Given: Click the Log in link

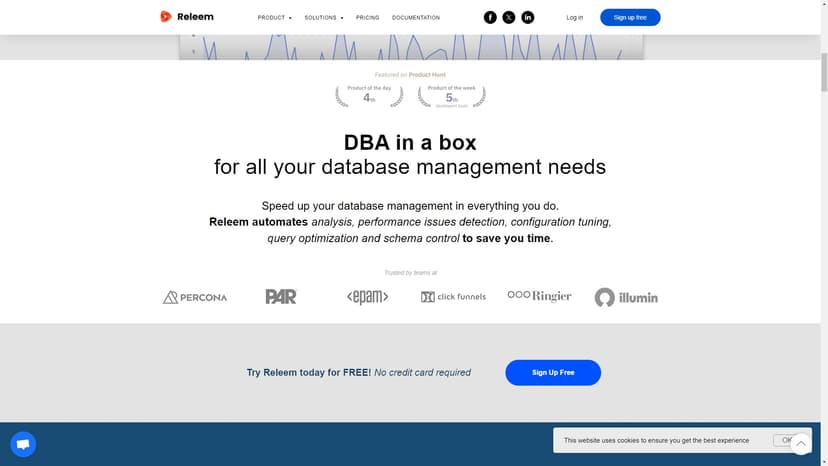Looking at the screenshot, I should pyautogui.click(x=575, y=17).
